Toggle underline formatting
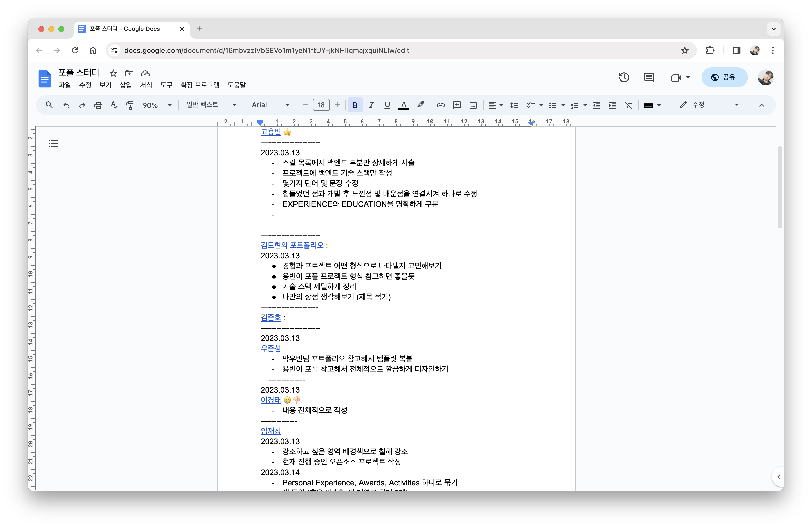This screenshot has height=528, width=812. click(x=387, y=105)
